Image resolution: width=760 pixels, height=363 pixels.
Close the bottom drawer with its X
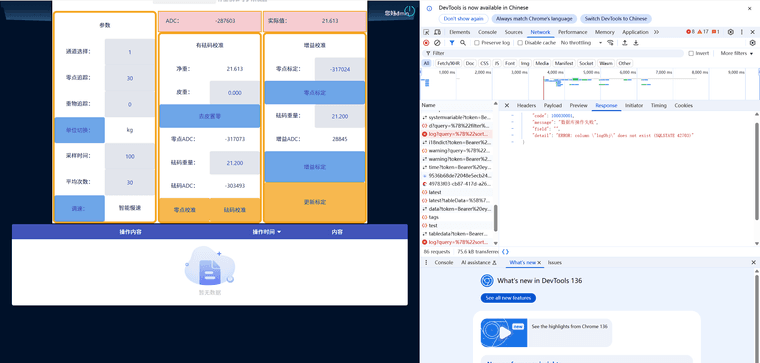tap(753, 262)
